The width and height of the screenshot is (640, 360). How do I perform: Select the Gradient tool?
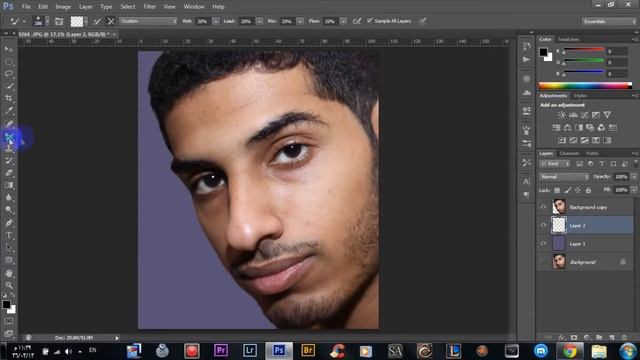pos(9,185)
